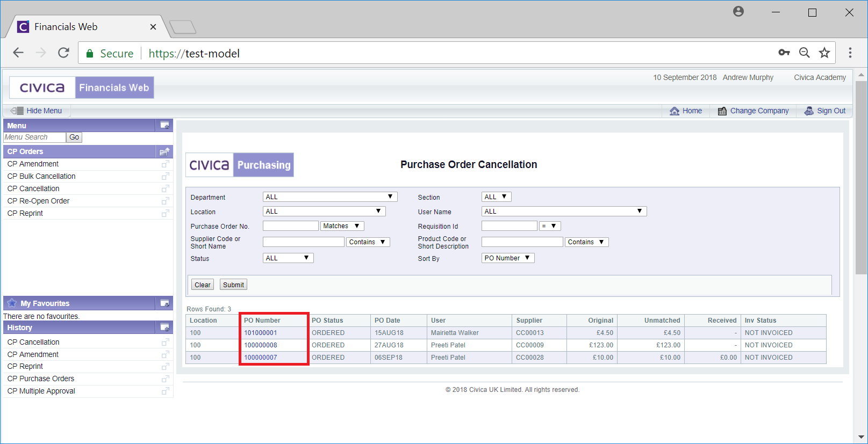This screenshot has height=444, width=868.
Task: Open CP Re-Open Order new window icon
Action: [x=165, y=201]
